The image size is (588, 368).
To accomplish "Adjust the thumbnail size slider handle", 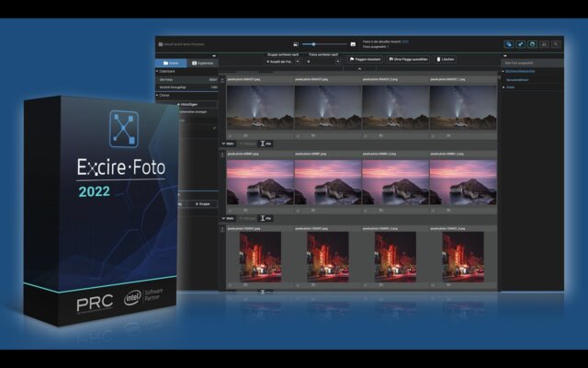I will [313, 44].
